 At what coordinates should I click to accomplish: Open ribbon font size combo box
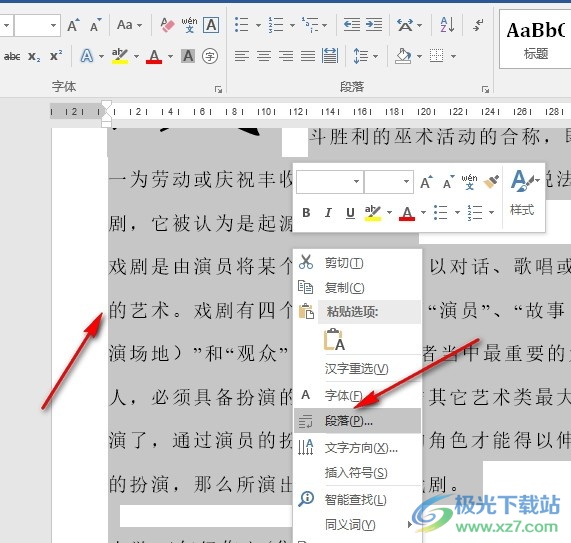click(x=37, y=25)
